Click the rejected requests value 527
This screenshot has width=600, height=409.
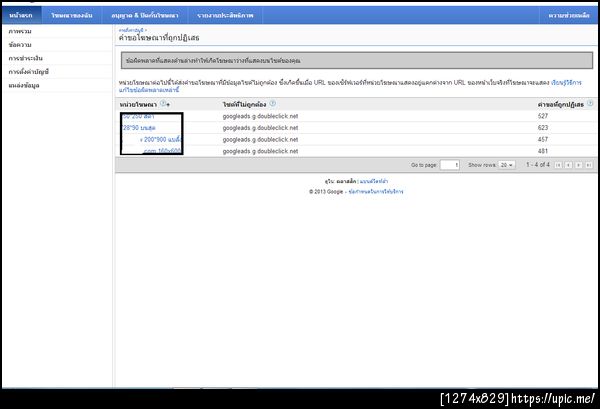click(x=543, y=116)
